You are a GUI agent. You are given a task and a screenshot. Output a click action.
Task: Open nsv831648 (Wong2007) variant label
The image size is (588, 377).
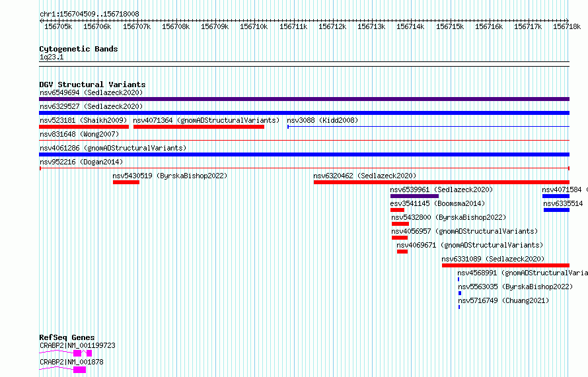[x=79, y=134]
